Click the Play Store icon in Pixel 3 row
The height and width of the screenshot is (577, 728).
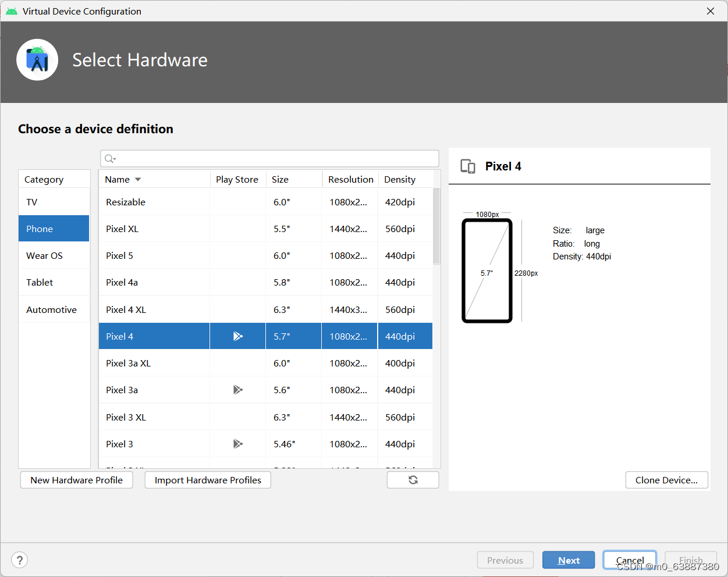[x=237, y=444]
